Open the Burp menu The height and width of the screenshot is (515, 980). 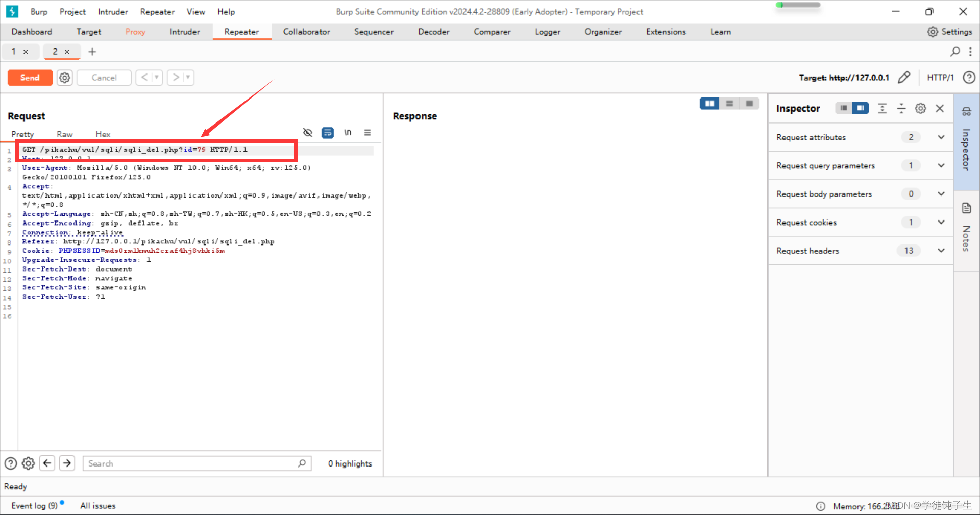(x=39, y=12)
